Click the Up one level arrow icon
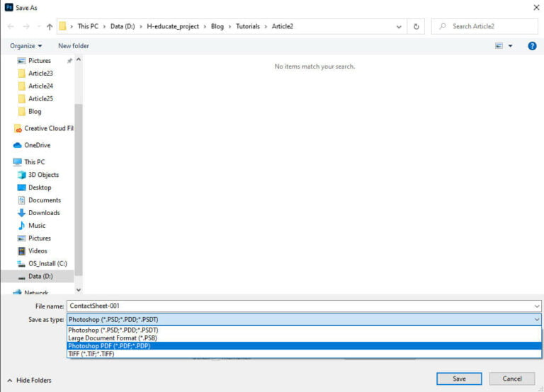544x392 pixels. coord(49,27)
